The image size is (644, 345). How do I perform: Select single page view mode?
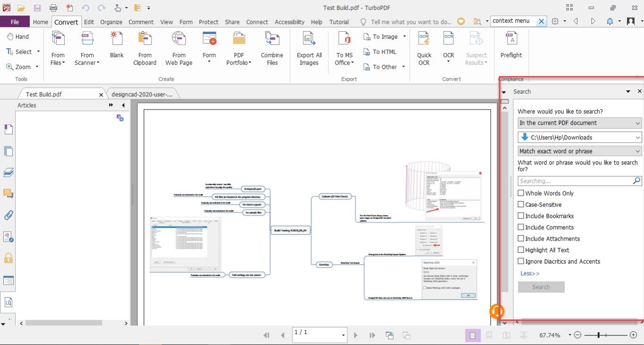(472, 335)
